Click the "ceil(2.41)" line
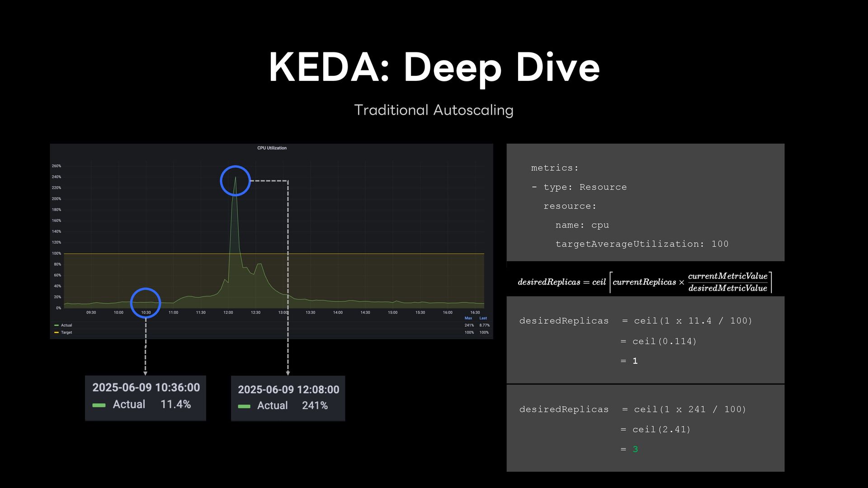868x488 pixels. click(x=661, y=430)
